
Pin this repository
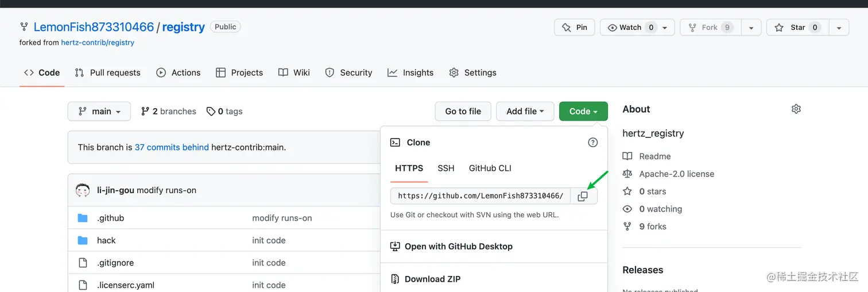(574, 27)
